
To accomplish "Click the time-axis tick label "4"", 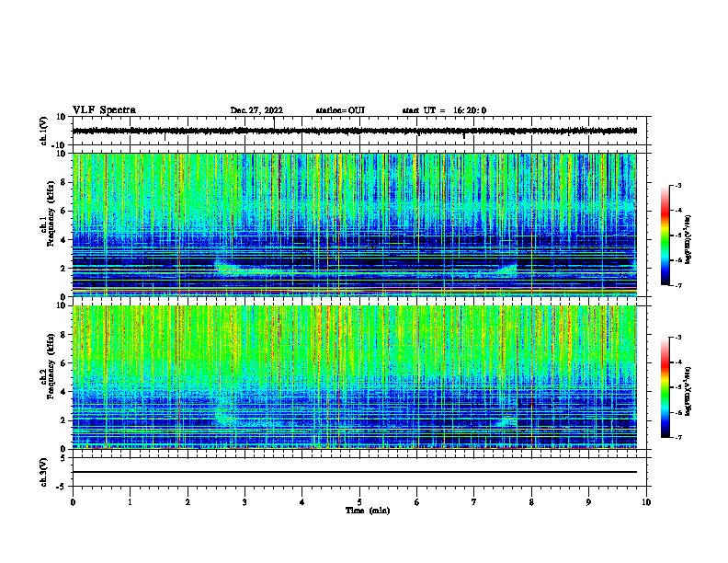I will 302,502.
